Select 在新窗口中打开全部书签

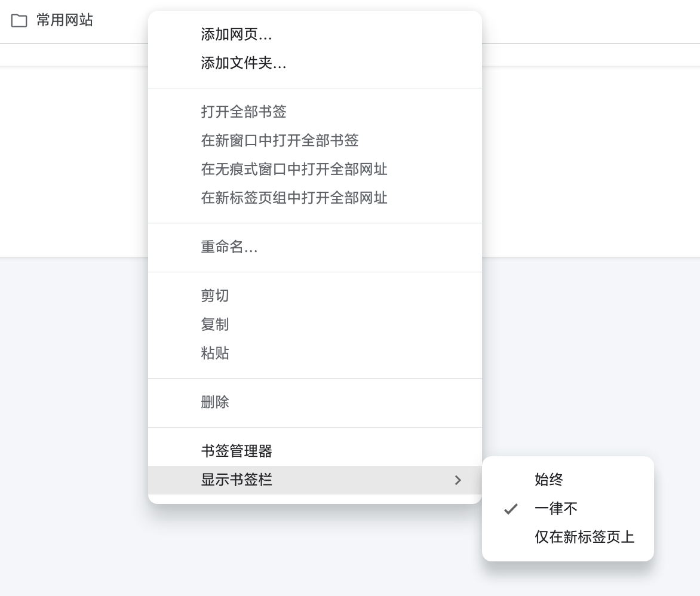pos(315,140)
